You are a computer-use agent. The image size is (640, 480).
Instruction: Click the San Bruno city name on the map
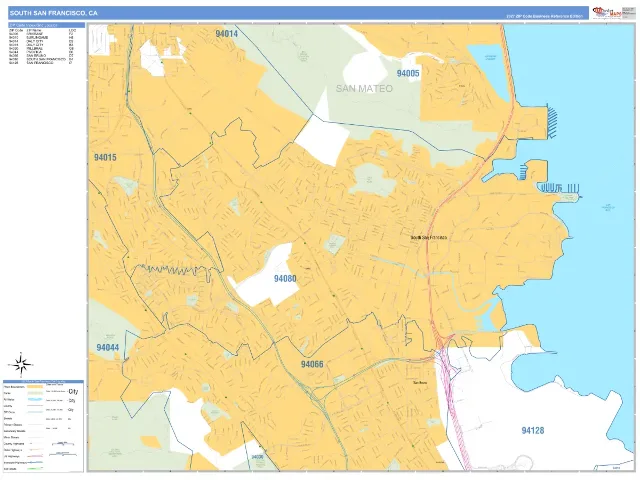point(420,382)
